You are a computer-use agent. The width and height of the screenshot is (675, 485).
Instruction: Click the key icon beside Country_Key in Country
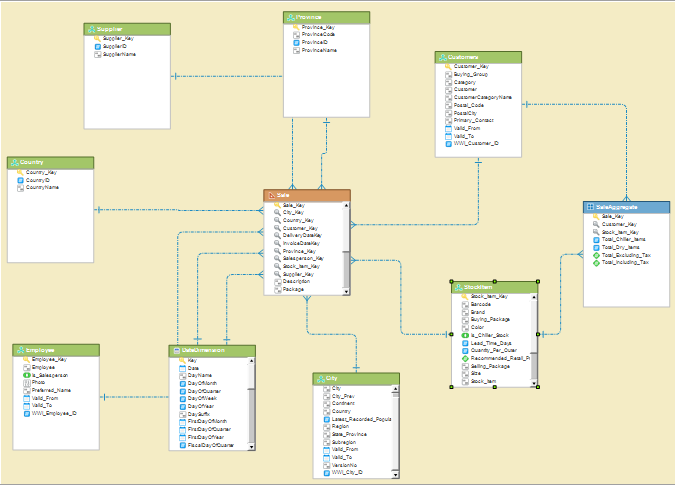[x=19, y=172]
